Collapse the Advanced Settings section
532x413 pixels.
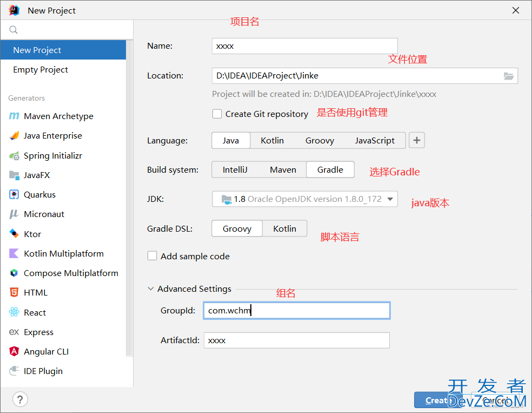pos(151,289)
